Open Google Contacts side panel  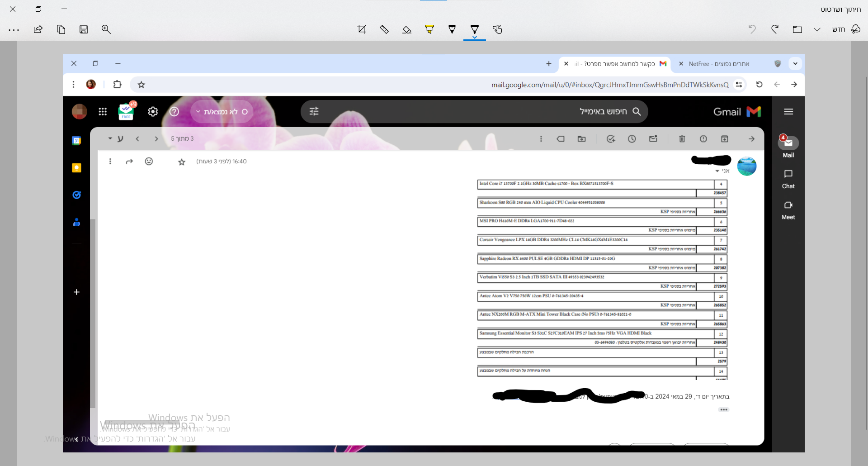pyautogui.click(x=77, y=222)
